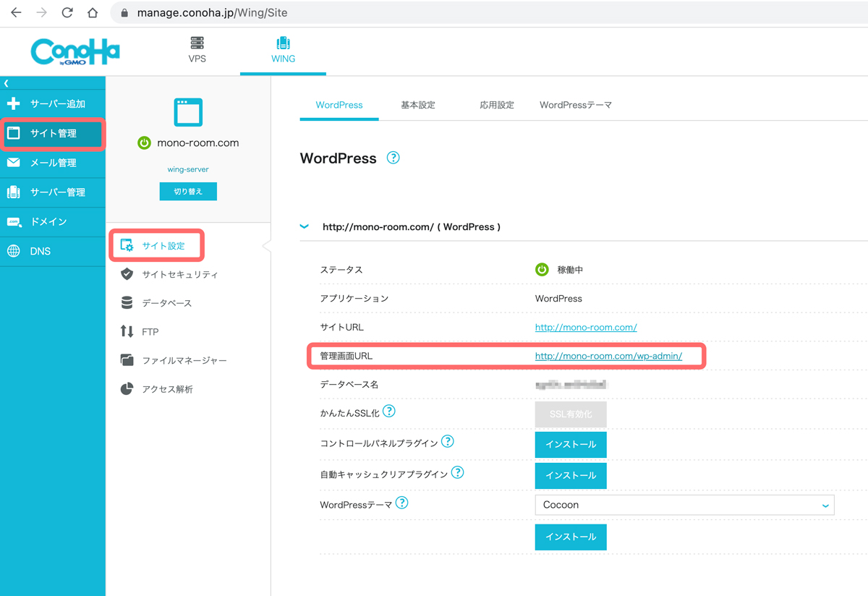The height and width of the screenshot is (596, 868).
Task: Go back with the browser back arrow
Action: click(16, 13)
